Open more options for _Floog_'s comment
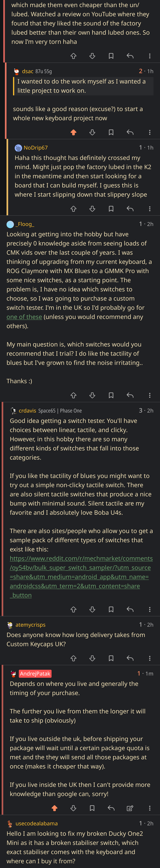The width and height of the screenshot is (160, 868). [150, 395]
